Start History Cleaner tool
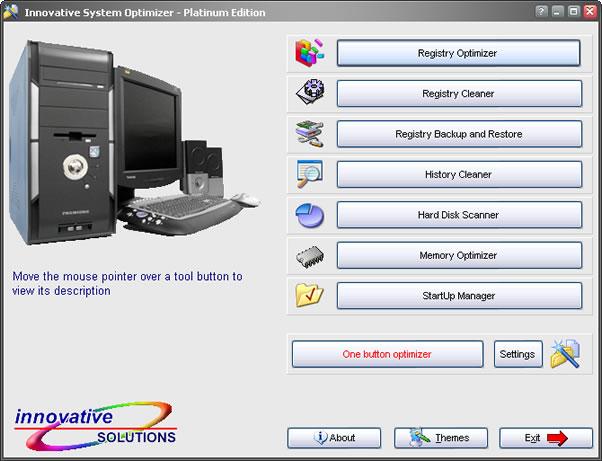Image resolution: width=602 pixels, height=461 pixels. [x=459, y=174]
